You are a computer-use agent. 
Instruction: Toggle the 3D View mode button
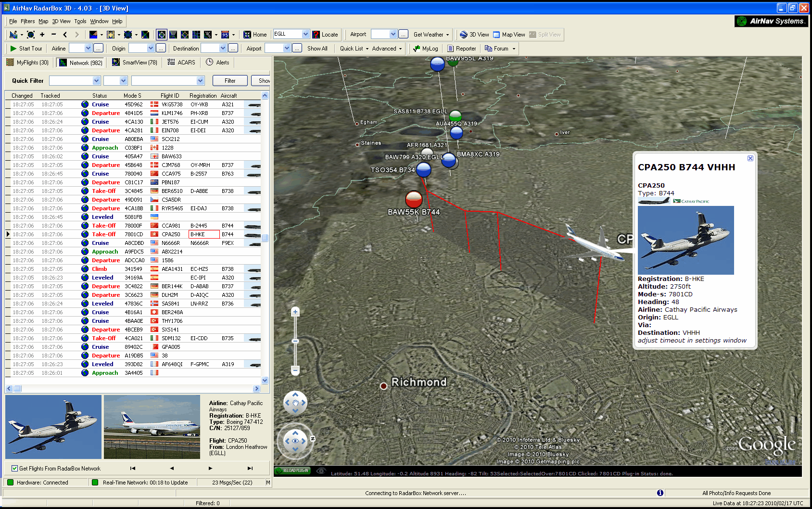(x=474, y=35)
